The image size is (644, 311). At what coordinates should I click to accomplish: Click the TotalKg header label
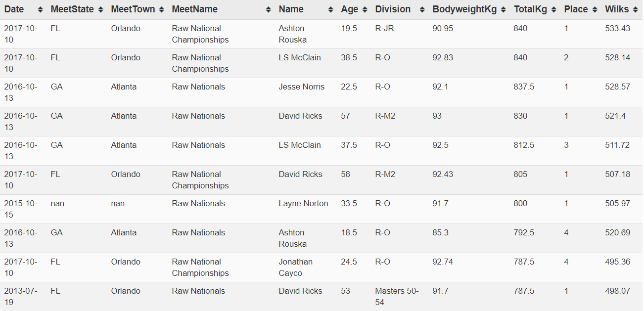point(530,9)
